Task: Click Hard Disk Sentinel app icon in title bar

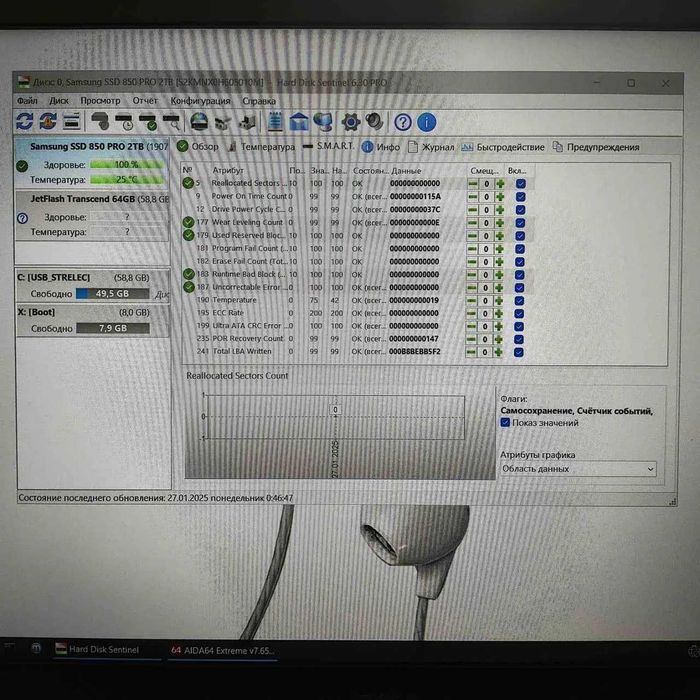Action: point(24,82)
